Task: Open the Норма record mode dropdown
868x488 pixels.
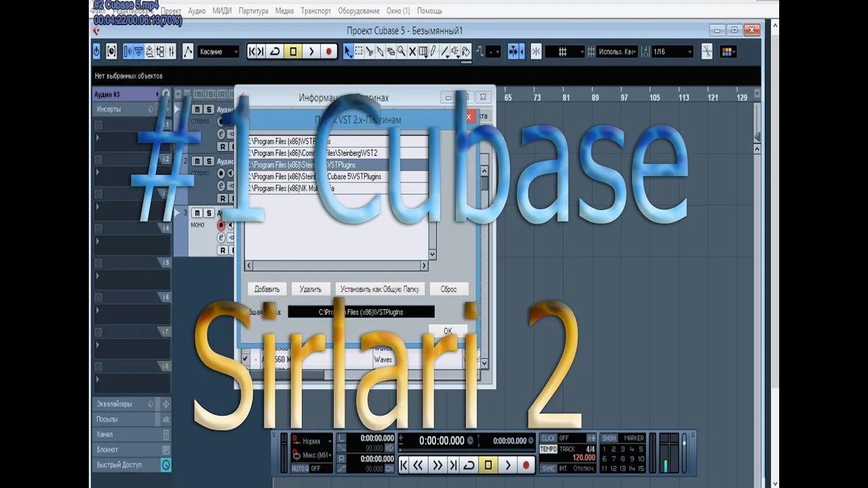Action: click(x=311, y=441)
